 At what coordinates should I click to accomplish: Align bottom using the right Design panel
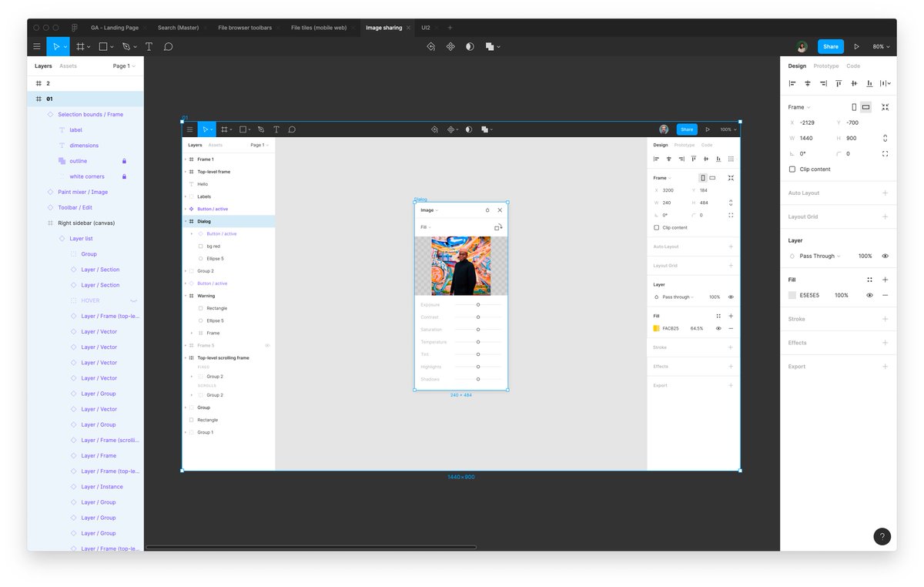pyautogui.click(x=869, y=83)
